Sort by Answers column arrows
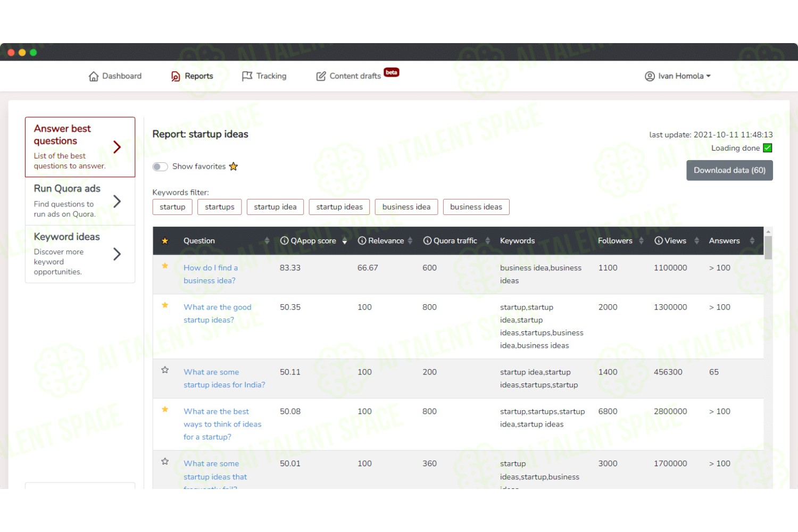798x532 pixels. click(752, 241)
